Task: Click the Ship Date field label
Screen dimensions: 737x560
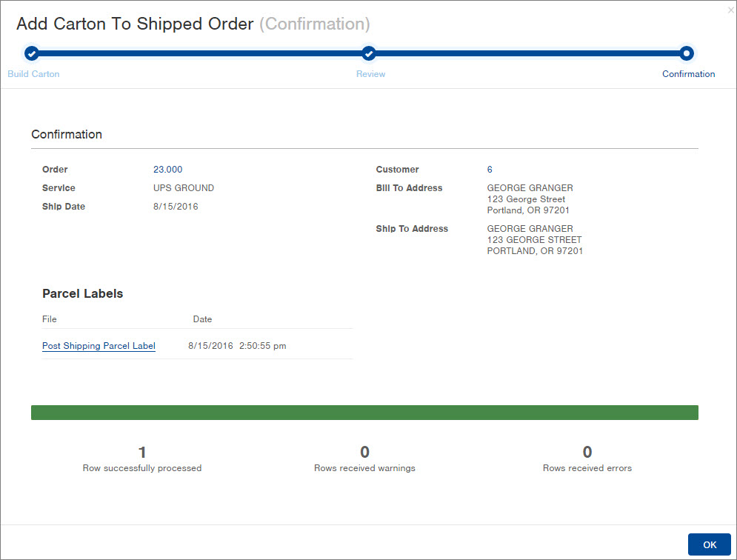Action: tap(64, 207)
